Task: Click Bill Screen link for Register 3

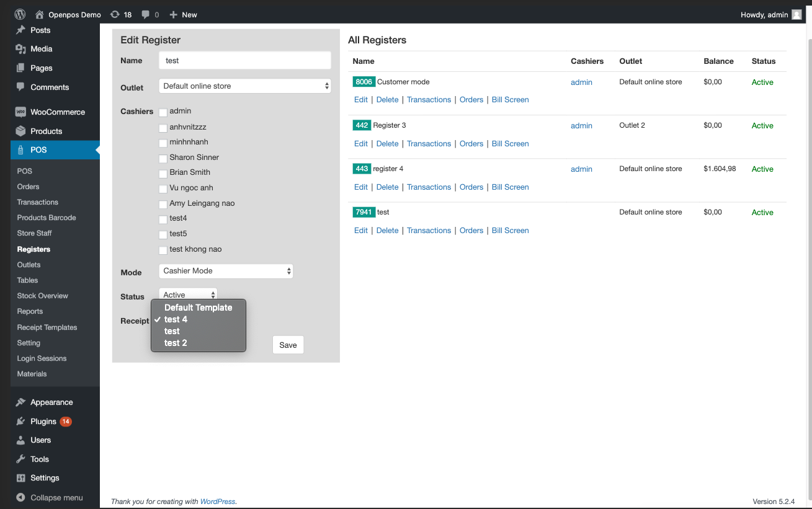Action: (x=510, y=144)
